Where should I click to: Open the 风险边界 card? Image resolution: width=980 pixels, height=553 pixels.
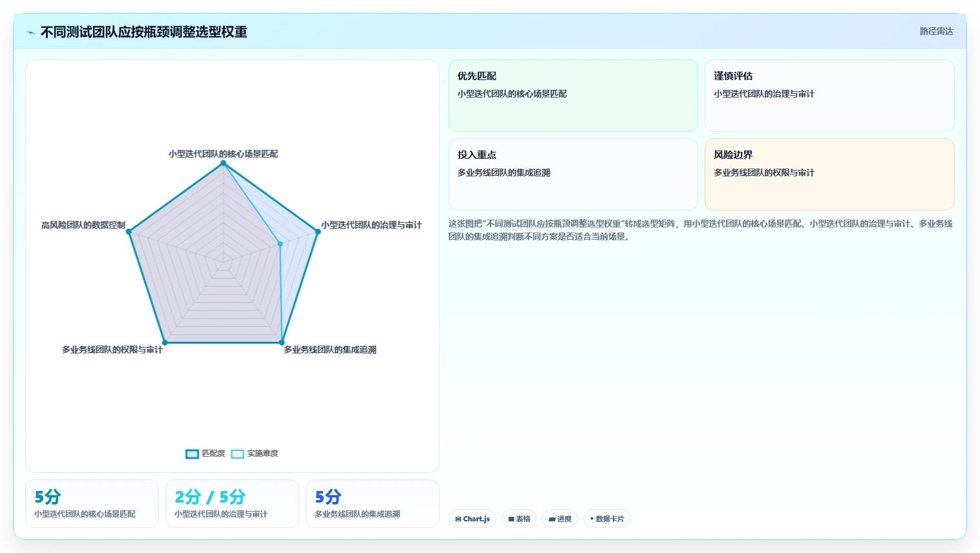829,174
